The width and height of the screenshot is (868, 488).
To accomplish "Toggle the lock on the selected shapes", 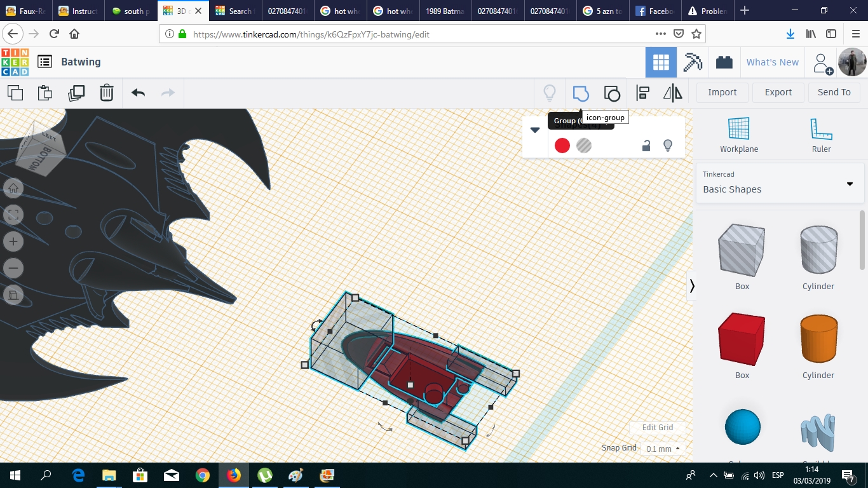I will [646, 146].
